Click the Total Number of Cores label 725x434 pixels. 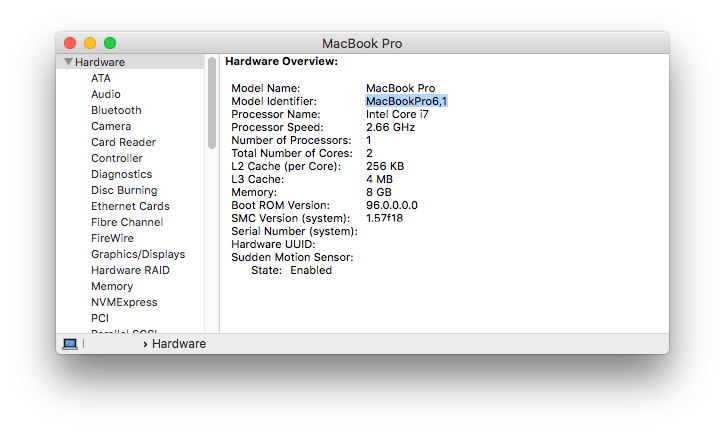coord(292,153)
